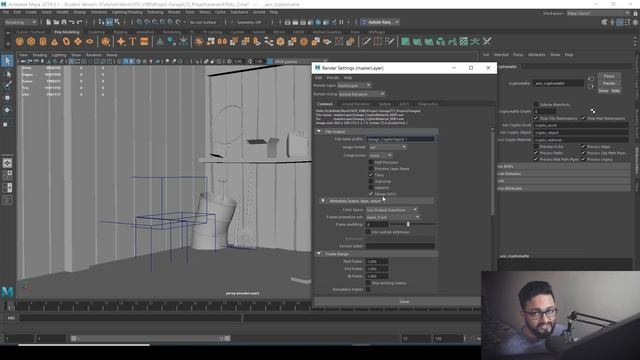The height and width of the screenshot is (360, 640).
Task: Activate the Paint selection tool
Action: 7,85
